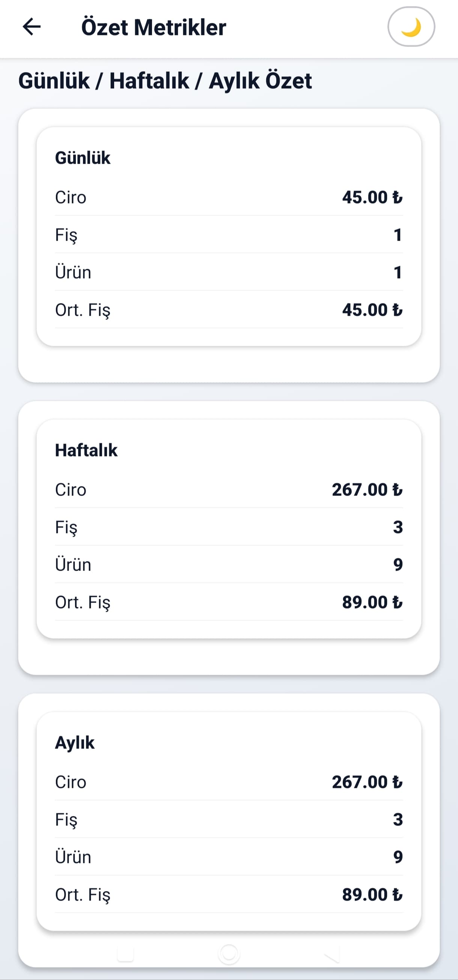Tap the Android home circle icon
The height and width of the screenshot is (980, 458).
[x=229, y=954]
